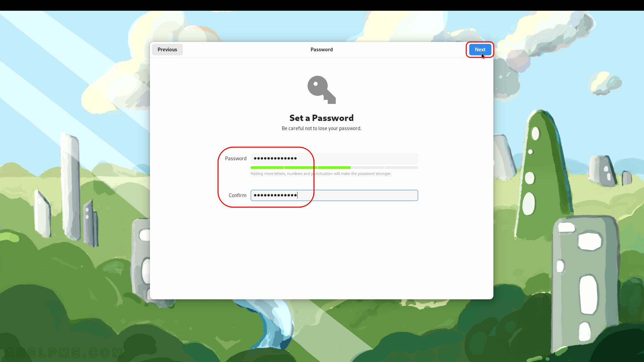Image resolution: width=644 pixels, height=362 pixels.
Task: Click the password strength hint text
Action: 321,174
